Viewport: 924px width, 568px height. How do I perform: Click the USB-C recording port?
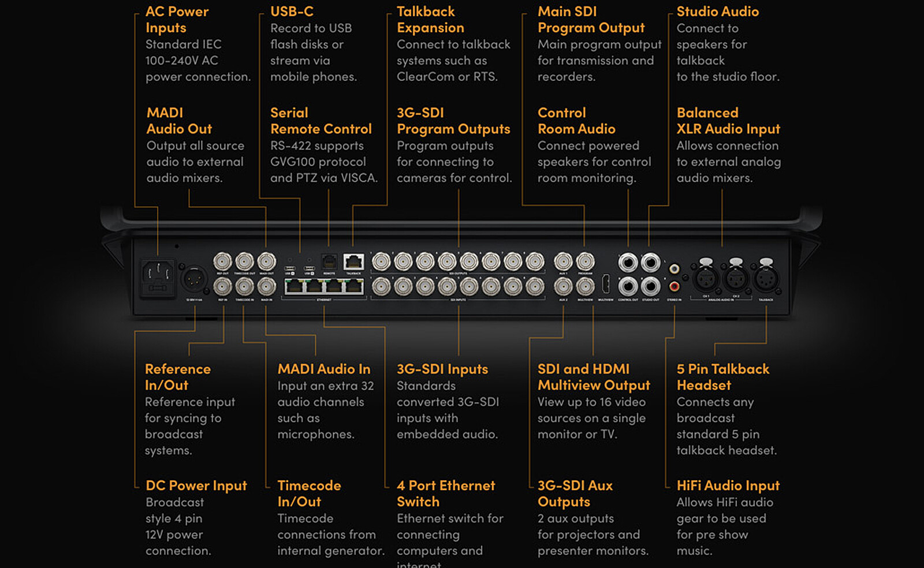[289, 268]
